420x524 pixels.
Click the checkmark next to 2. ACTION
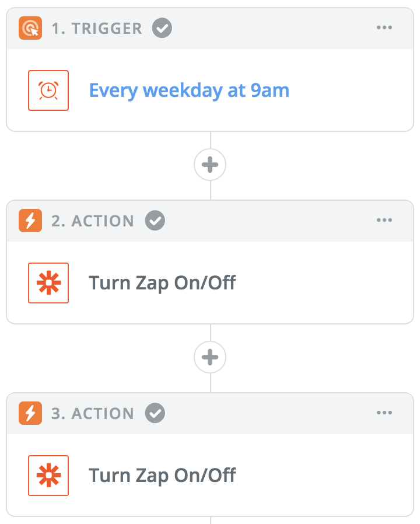155,221
